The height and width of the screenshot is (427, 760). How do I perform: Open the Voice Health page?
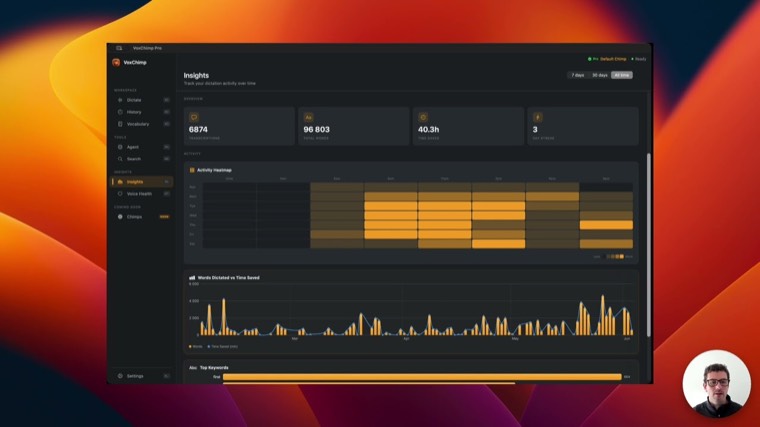[x=142, y=193]
